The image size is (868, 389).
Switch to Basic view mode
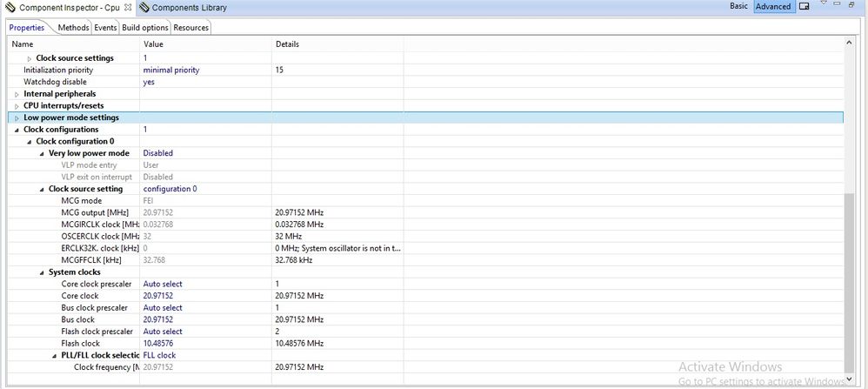click(x=738, y=6)
